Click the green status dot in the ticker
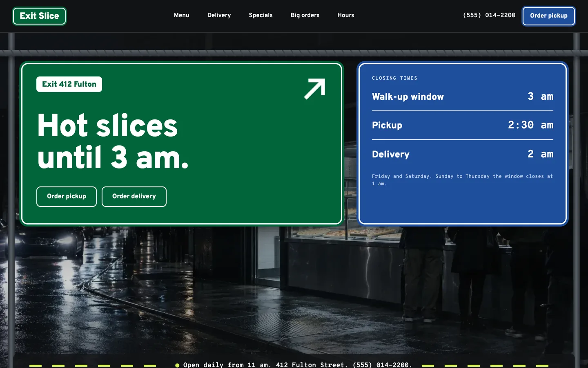 point(177,365)
